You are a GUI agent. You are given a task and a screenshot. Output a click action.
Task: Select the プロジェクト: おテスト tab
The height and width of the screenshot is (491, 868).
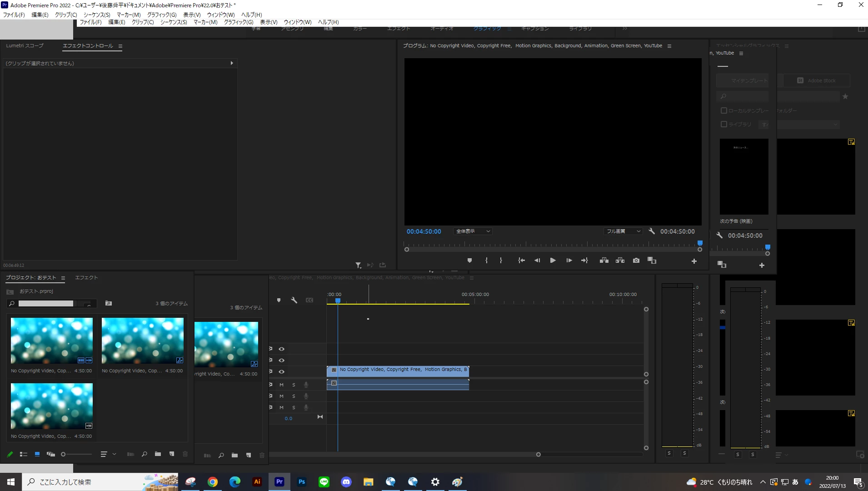click(31, 278)
